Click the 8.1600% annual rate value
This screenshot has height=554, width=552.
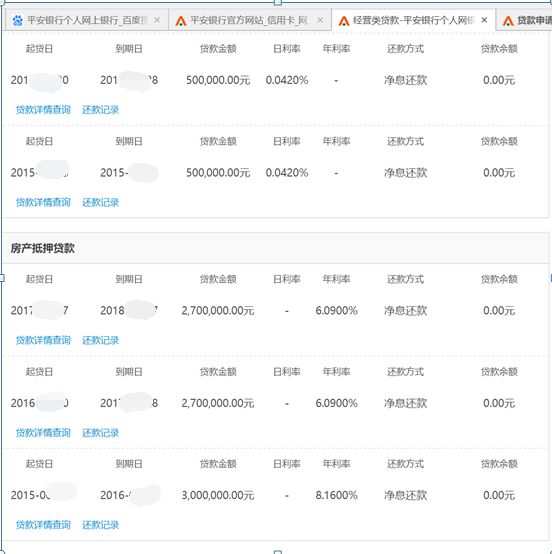pyautogui.click(x=336, y=495)
